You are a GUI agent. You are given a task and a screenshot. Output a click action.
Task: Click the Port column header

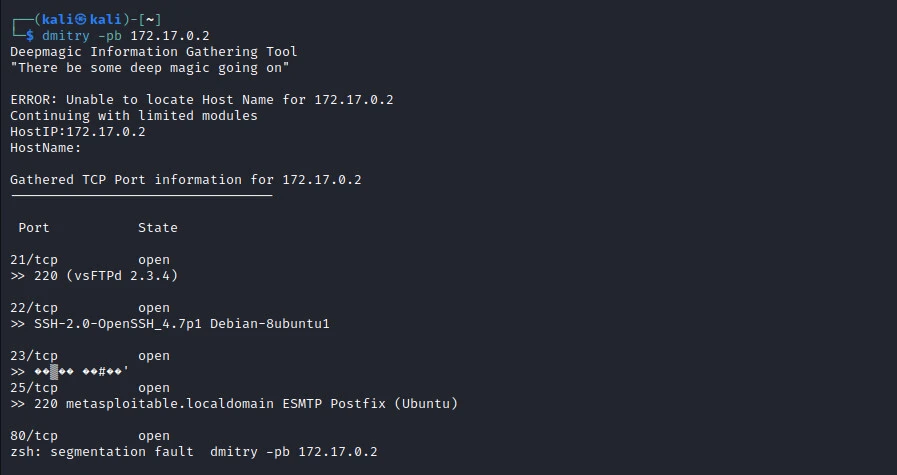pos(33,228)
